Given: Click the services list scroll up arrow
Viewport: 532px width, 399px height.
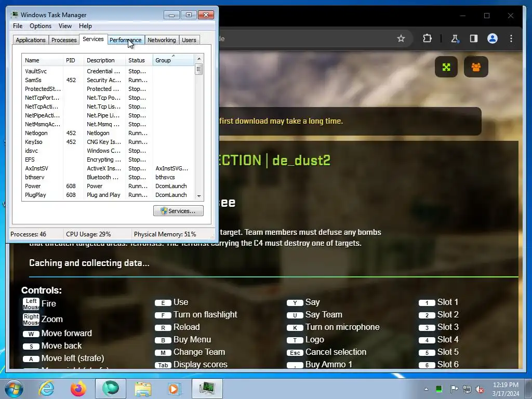Looking at the screenshot, I should (199, 59).
